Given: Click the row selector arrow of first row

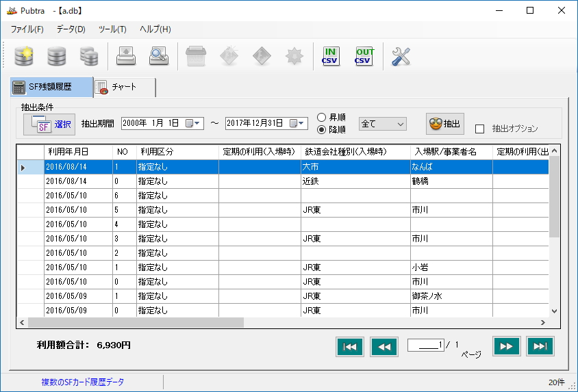Looking at the screenshot, I should [23, 168].
